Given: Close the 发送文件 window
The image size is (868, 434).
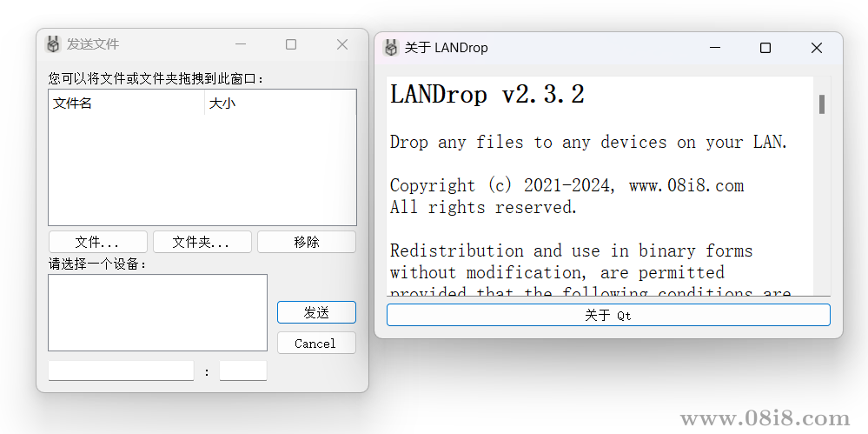Looking at the screenshot, I should pos(342,44).
